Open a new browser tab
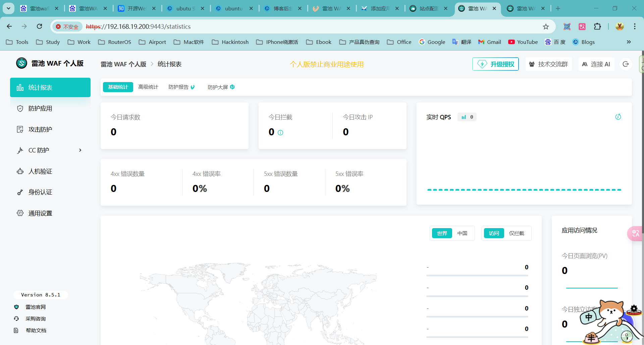 click(x=558, y=8)
